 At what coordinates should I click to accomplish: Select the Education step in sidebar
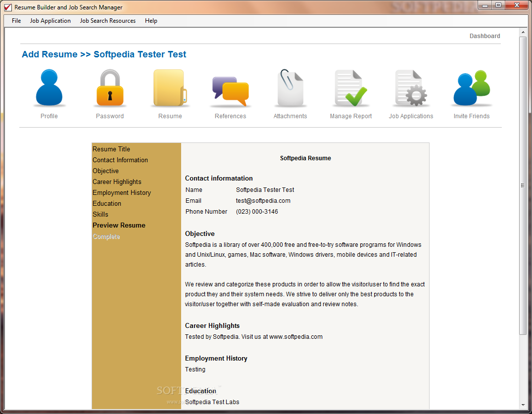coord(107,203)
